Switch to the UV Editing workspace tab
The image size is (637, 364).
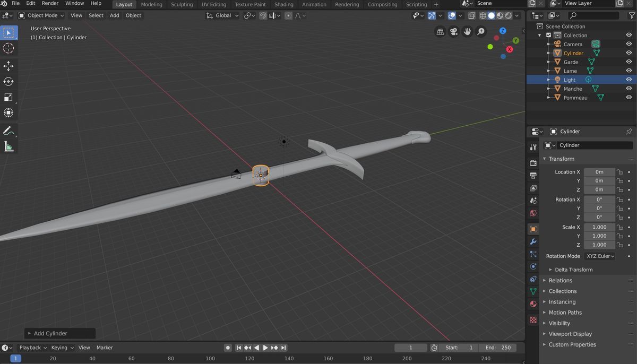pos(213,4)
